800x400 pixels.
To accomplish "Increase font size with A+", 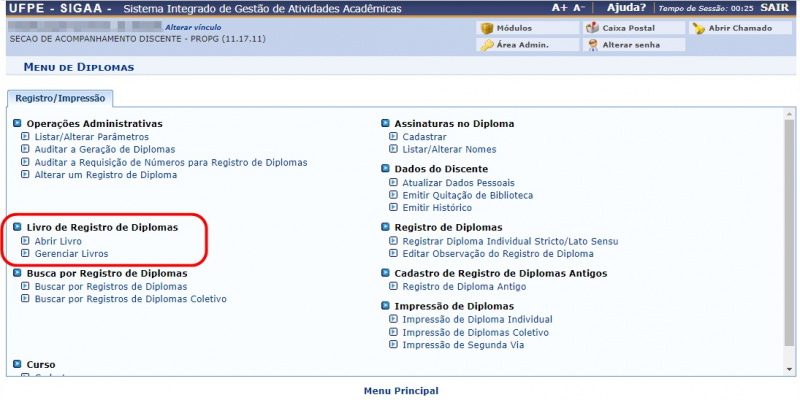I will pyautogui.click(x=559, y=8).
